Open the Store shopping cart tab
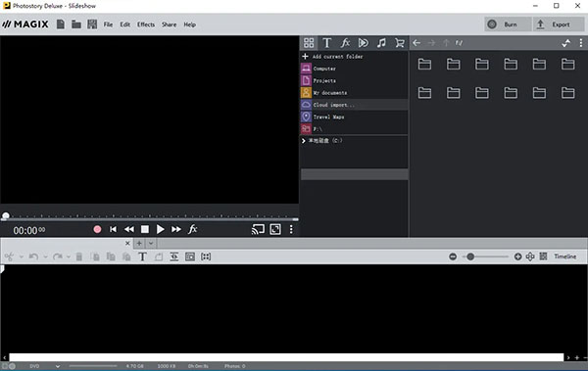Viewport: 588px width, 371px height. 400,43
